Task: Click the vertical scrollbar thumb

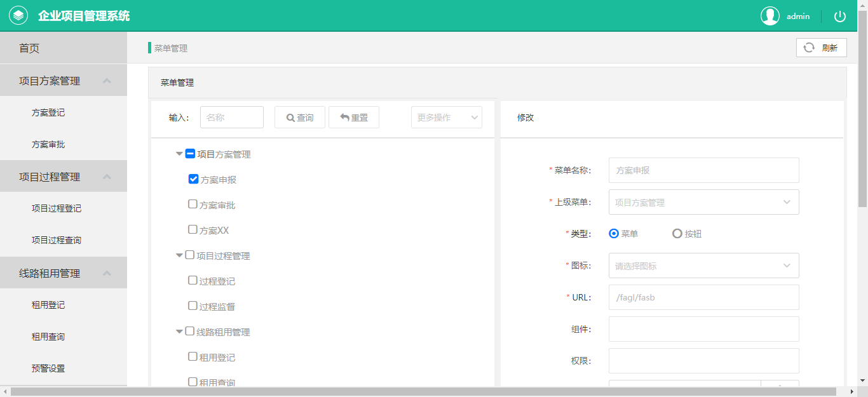Action: (862, 108)
